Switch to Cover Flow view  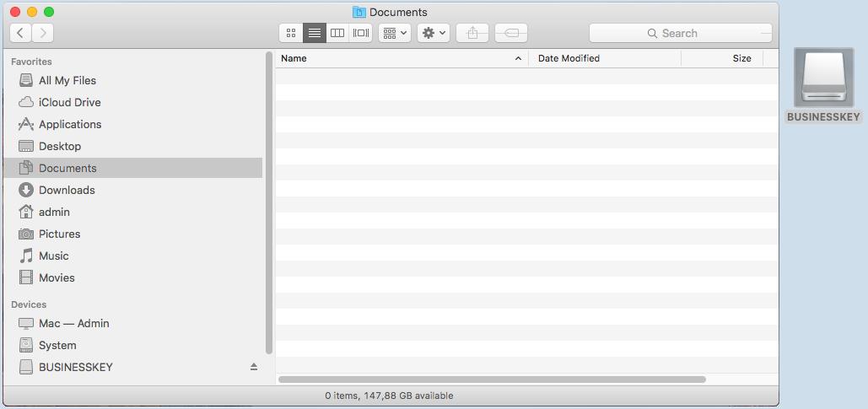(x=361, y=33)
